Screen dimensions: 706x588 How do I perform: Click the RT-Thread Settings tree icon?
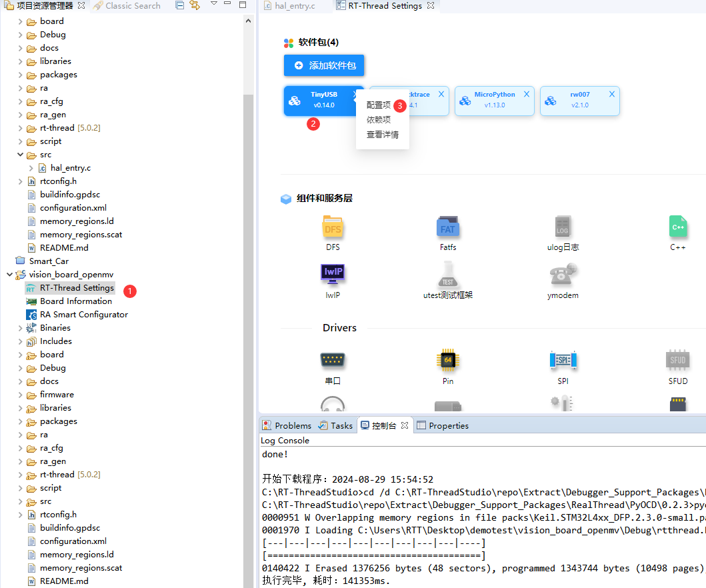click(x=31, y=288)
